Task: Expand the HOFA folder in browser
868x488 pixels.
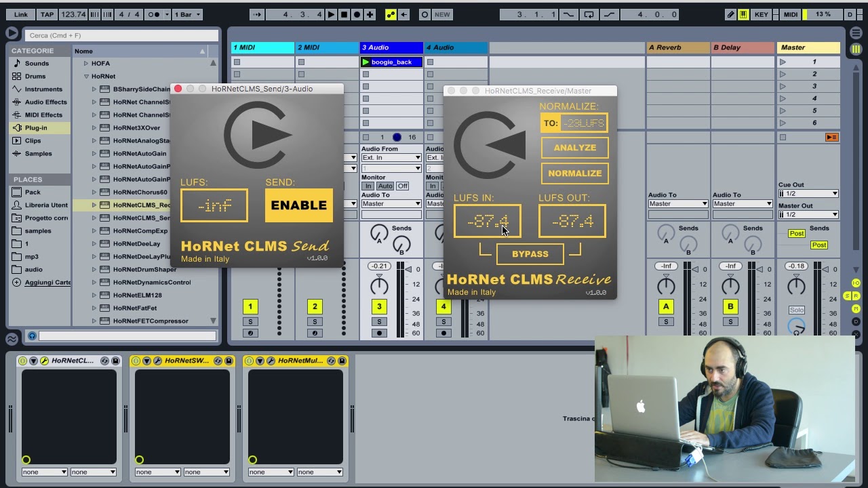Action: [x=86, y=63]
